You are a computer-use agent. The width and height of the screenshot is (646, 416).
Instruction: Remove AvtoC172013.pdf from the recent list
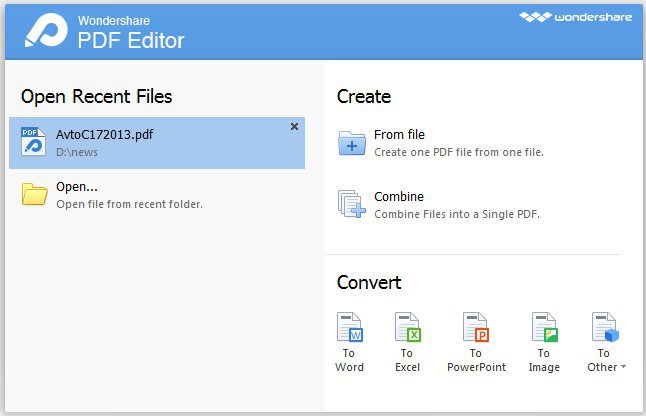(294, 126)
